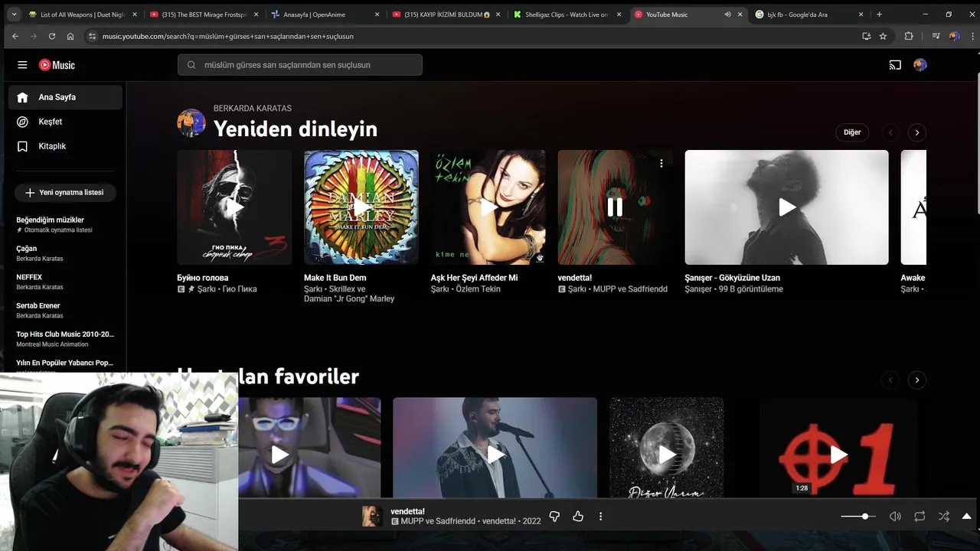Toggle repeat mode in player bar
The height and width of the screenshot is (551, 980).
pyautogui.click(x=920, y=517)
